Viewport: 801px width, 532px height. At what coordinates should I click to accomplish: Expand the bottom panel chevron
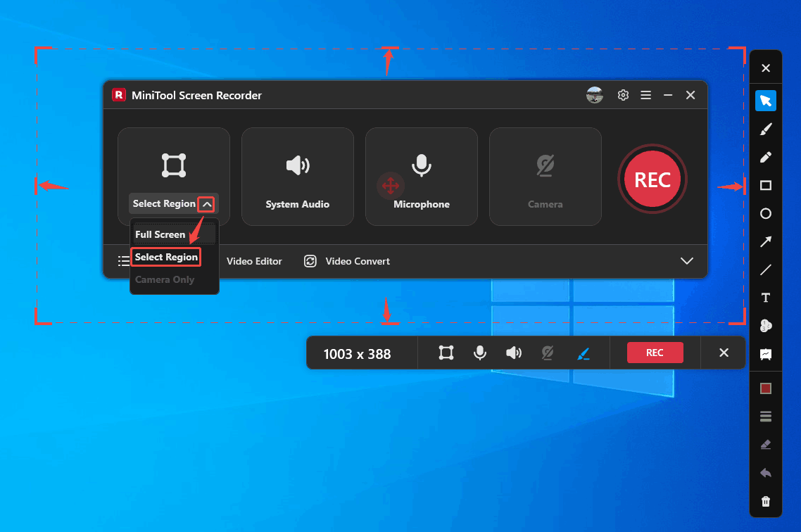[687, 260]
